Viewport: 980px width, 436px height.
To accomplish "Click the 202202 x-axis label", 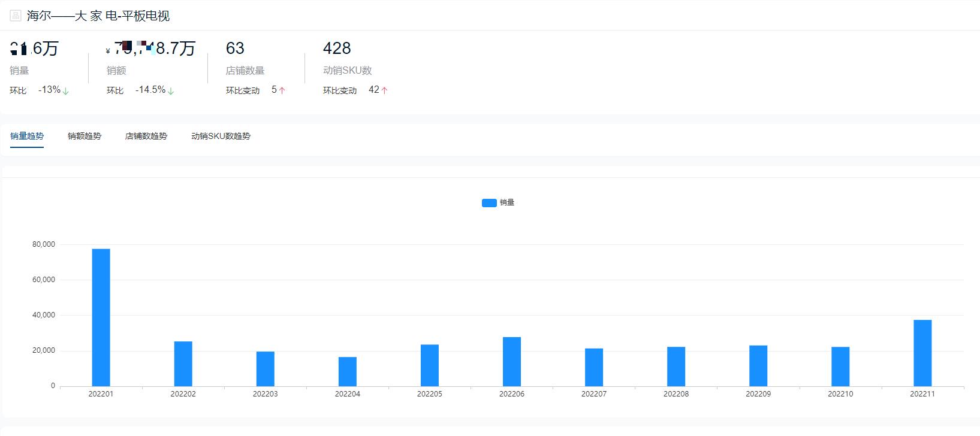I will 183,394.
